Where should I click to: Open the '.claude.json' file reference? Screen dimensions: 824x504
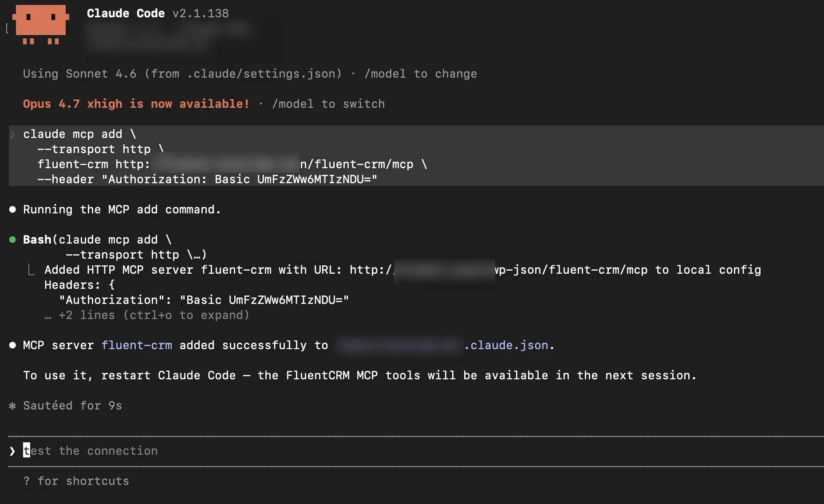pyautogui.click(x=506, y=345)
